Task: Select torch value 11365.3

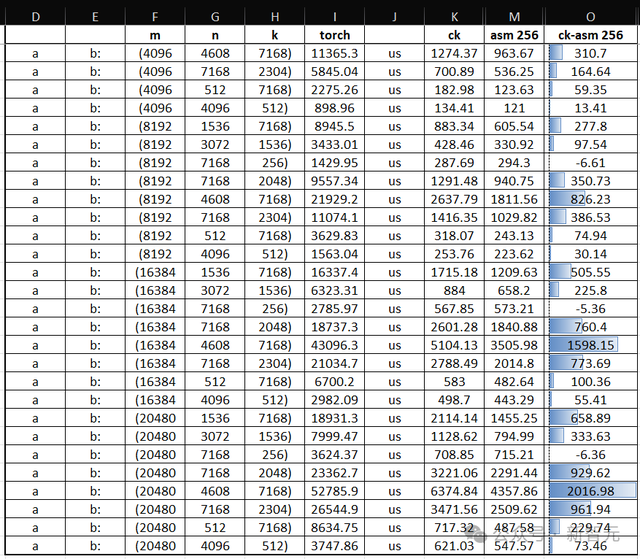Action: (335, 53)
